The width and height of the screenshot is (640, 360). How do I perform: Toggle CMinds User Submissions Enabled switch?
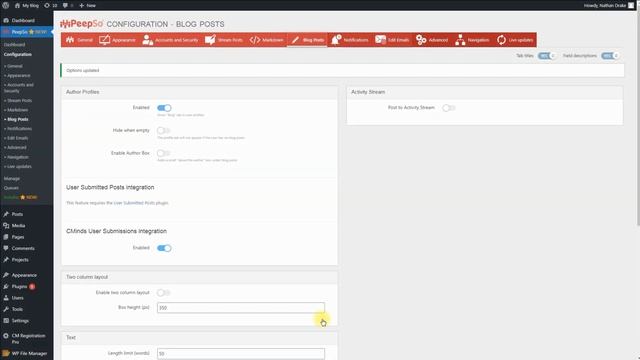[164, 248]
